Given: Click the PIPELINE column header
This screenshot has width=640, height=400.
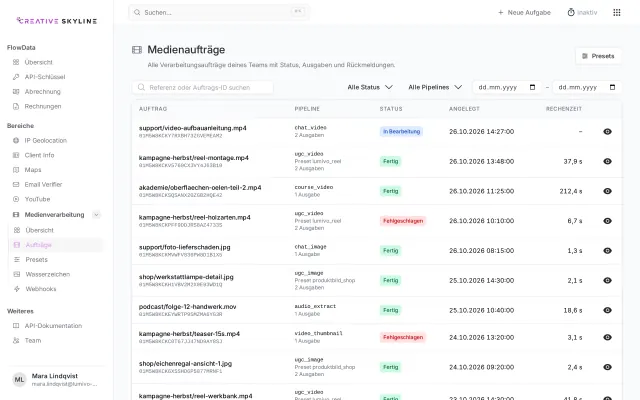Looking at the screenshot, I should [x=307, y=109].
